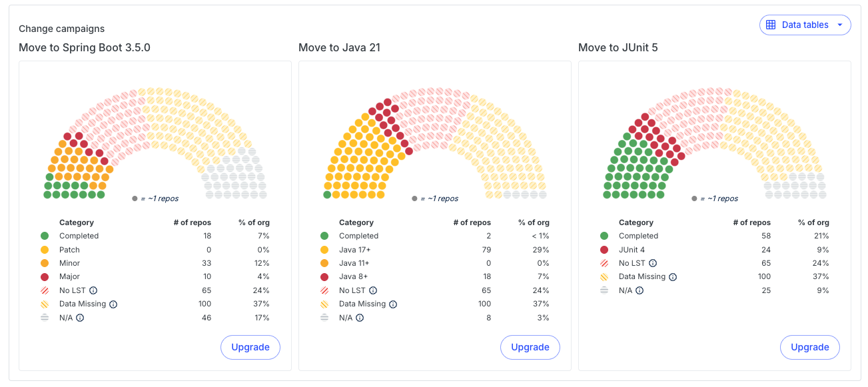Click red Java 8+ legend swatch
868x387 pixels.
coord(324,276)
